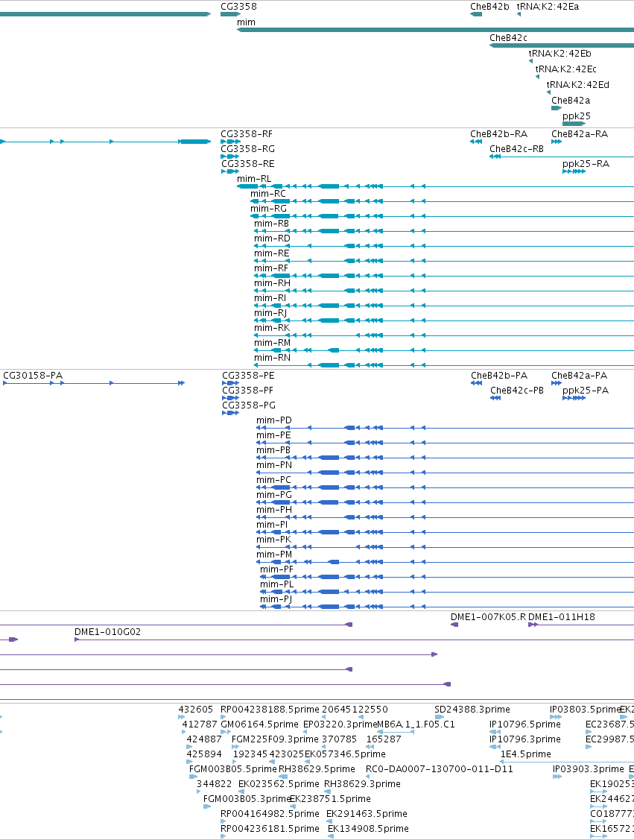
Task: Click the mim-PE protein label
Action: click(x=273, y=435)
